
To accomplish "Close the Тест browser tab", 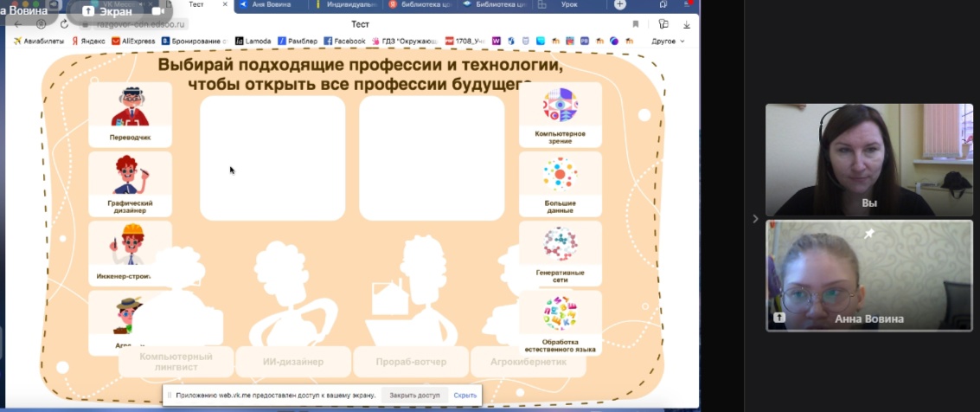I will pyautogui.click(x=225, y=4).
